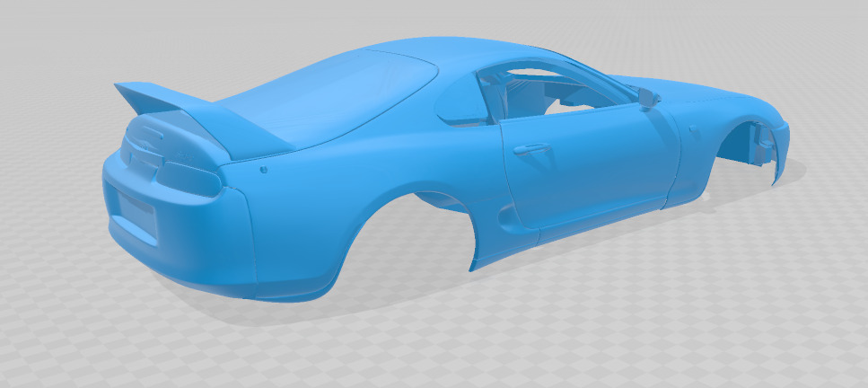Select the rear license plate recess
868x388 pixels.
pyautogui.click(x=136, y=213)
